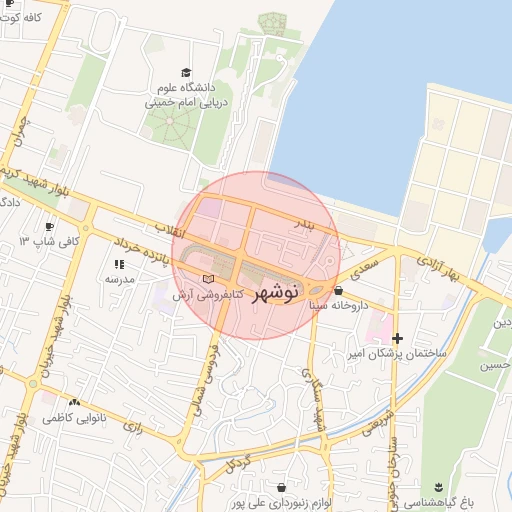Screen dimensions: 512x512
Task: Open the Arash bookstore book icon
Action: click(208, 279)
